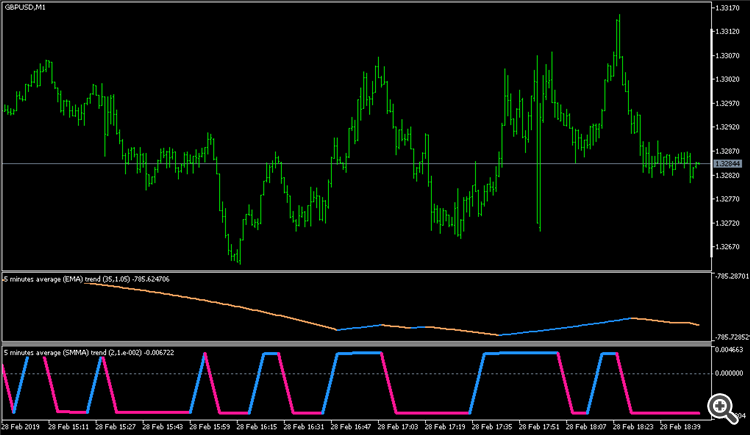Click the 28 Feb 15:59 time label
Screen dimensions: 750x435
[210, 426]
